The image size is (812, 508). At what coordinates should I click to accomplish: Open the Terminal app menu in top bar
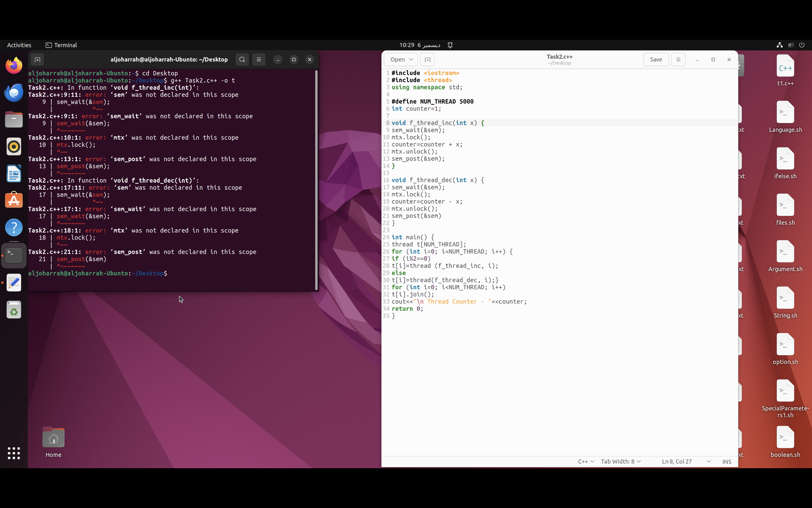(x=61, y=45)
